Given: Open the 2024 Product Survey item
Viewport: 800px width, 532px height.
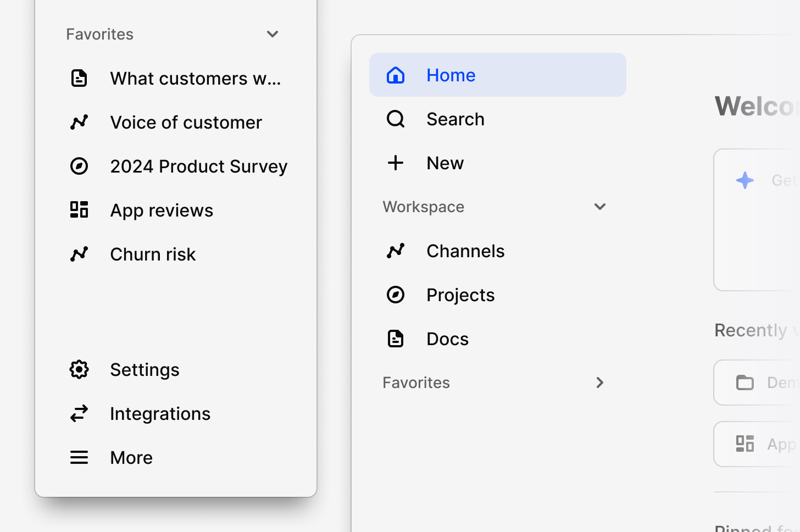Looking at the screenshot, I should click(198, 166).
